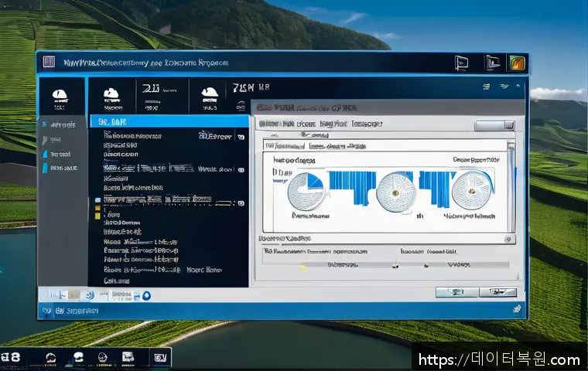Select the third cloud drive icon in header
Image resolution: width=588 pixels, height=371 pixels.
point(209,96)
